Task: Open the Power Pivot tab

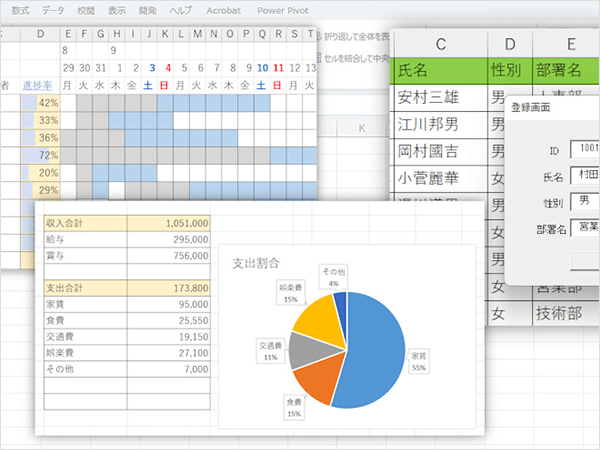Action: coord(283,11)
